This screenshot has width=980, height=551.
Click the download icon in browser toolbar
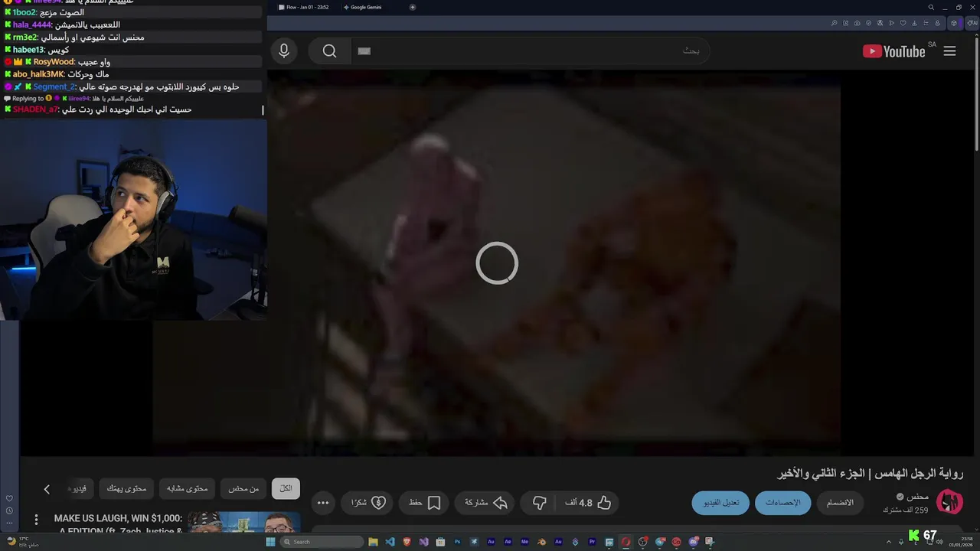click(x=914, y=23)
